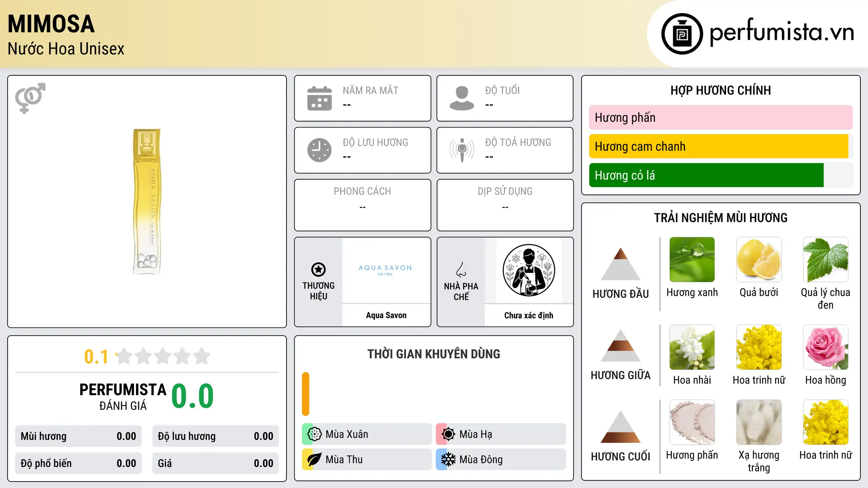This screenshot has height=488, width=868.
Task: Open the Quả bưởi grapefruit thumbnail
Action: click(759, 260)
